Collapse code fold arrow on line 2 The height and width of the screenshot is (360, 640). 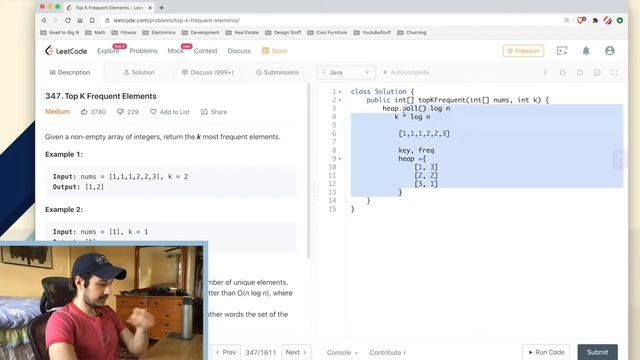[340, 100]
